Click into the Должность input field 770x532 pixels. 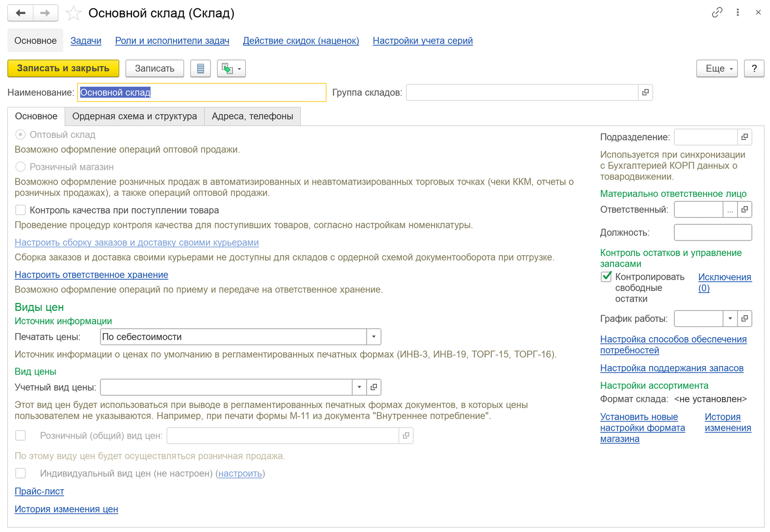713,233
